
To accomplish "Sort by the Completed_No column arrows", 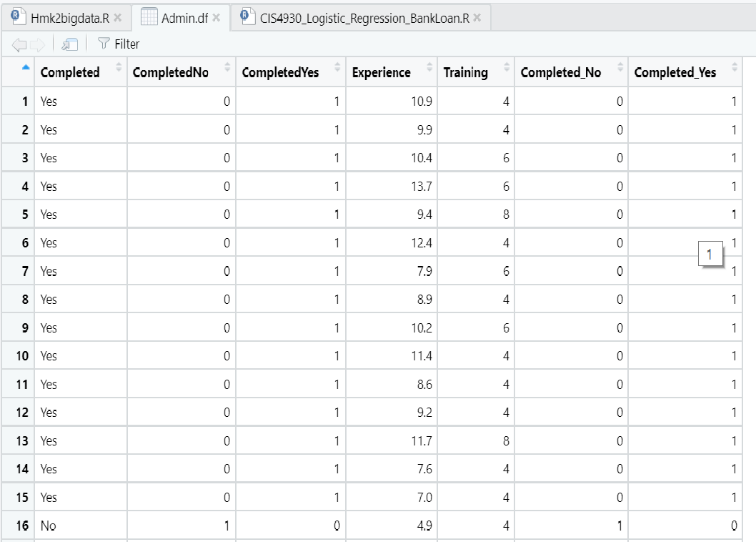I will pos(620,67).
